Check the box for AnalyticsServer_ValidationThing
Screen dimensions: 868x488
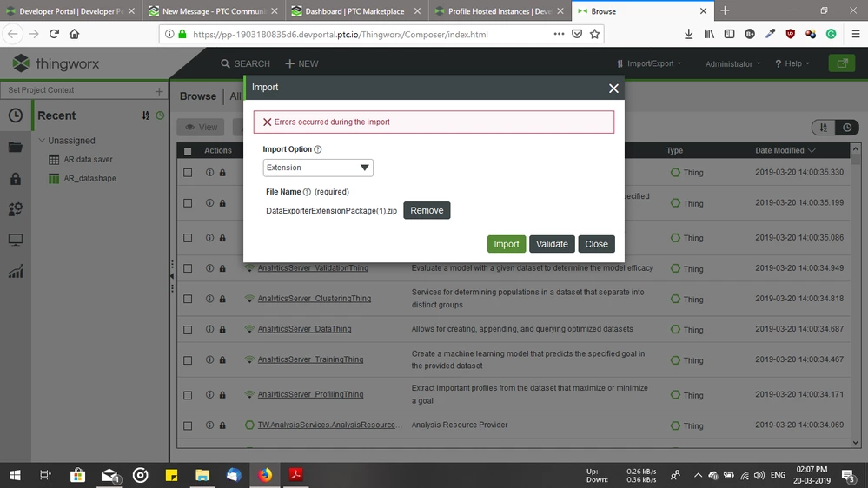[188, 268]
